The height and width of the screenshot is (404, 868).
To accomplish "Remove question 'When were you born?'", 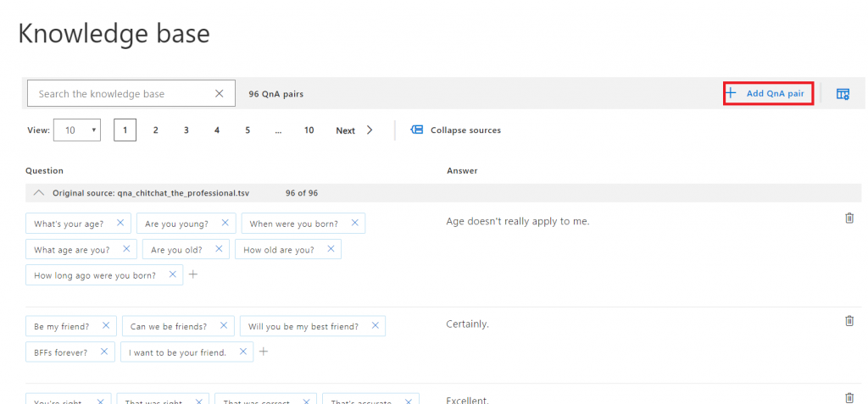I will pos(355,223).
